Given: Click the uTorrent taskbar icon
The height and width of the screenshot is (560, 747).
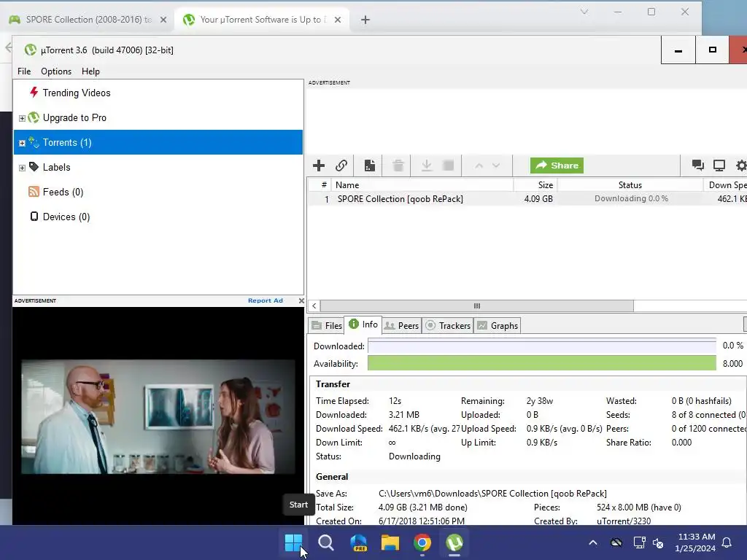Looking at the screenshot, I should (x=454, y=542).
